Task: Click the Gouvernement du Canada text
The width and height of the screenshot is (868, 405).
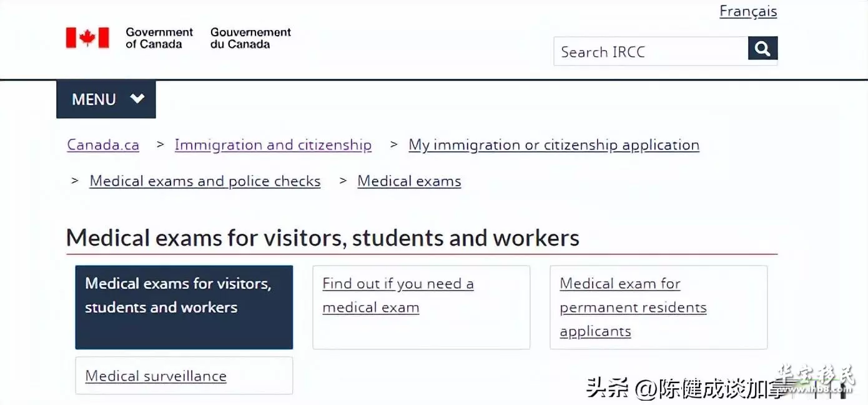Action: (x=250, y=38)
